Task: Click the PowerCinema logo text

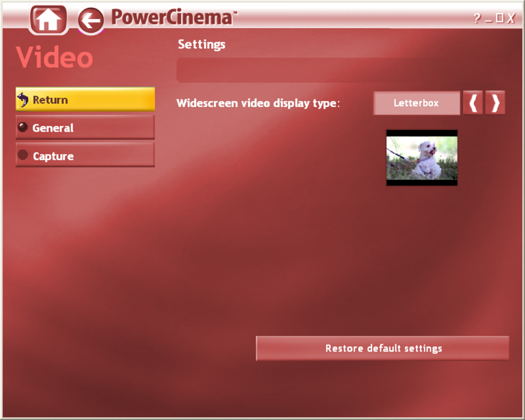Action: coord(174,17)
